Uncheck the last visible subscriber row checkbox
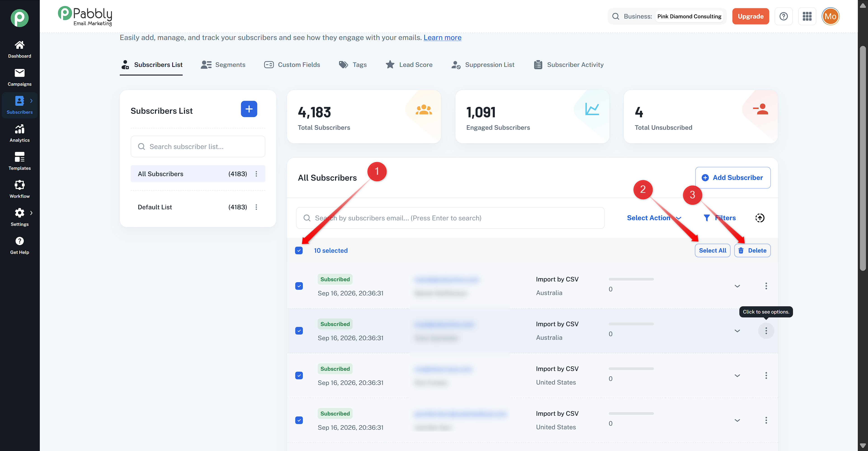This screenshot has width=868, height=451. 299,420
